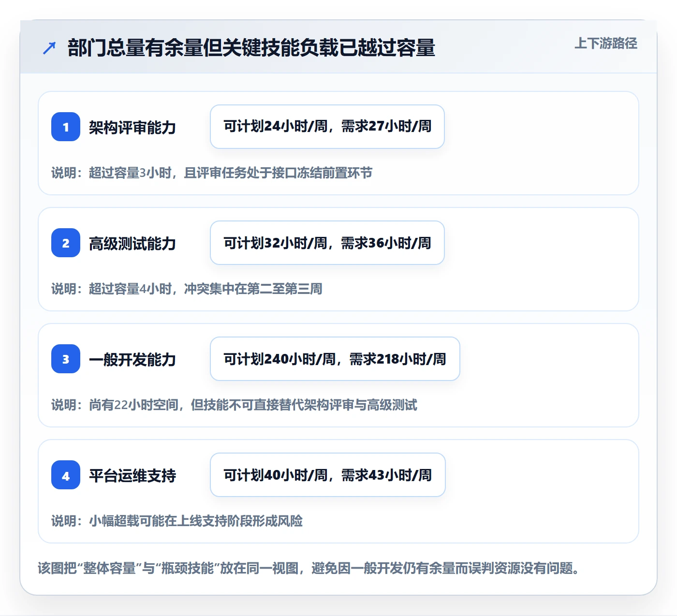Click the footer summary starting with 该图把
The image size is (677, 616).
[x=309, y=568]
